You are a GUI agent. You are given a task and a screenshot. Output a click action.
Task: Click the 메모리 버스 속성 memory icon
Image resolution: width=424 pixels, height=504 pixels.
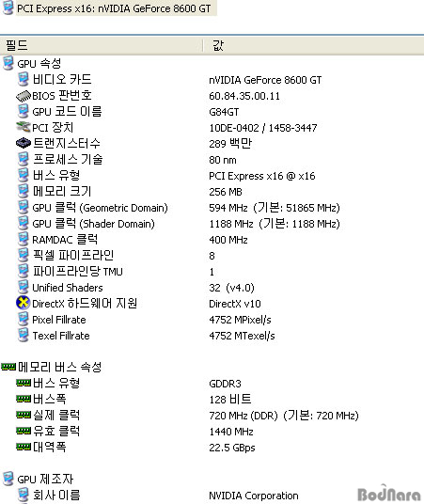click(8, 367)
